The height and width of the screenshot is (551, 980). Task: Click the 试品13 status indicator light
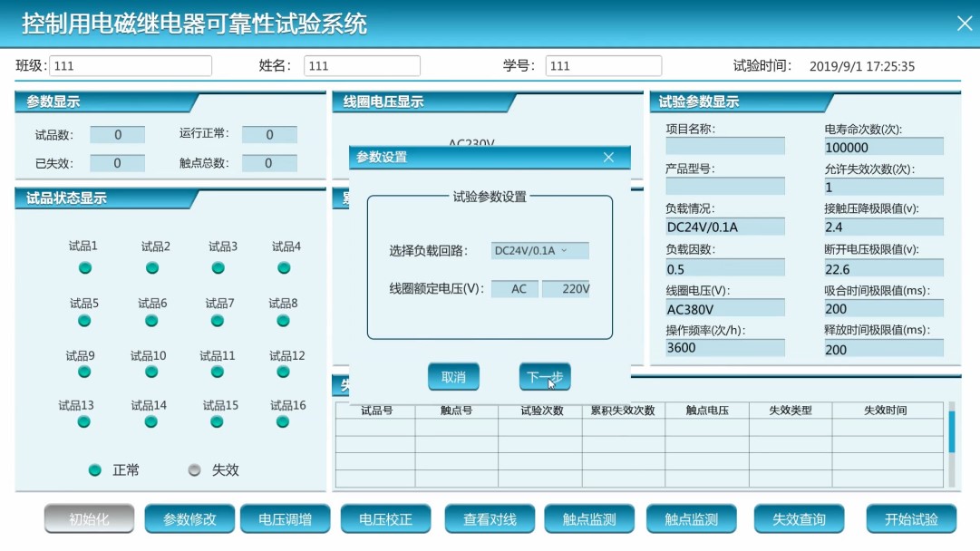[83, 422]
